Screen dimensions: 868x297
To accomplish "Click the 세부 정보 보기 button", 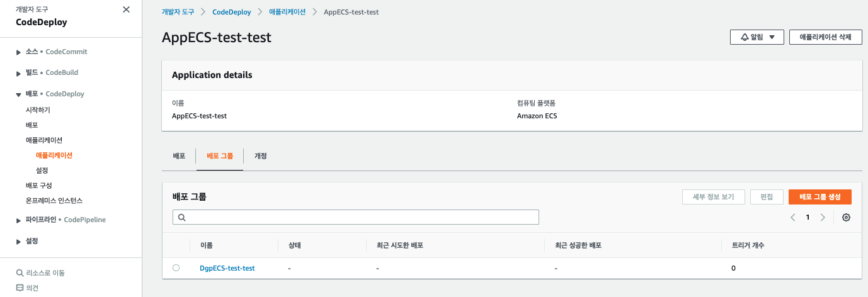I will point(713,197).
